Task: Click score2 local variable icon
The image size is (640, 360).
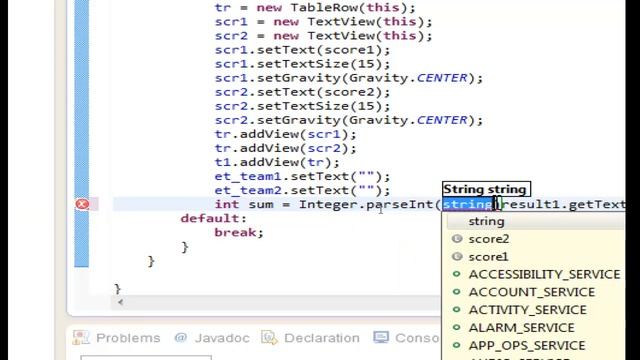Action: [457, 239]
